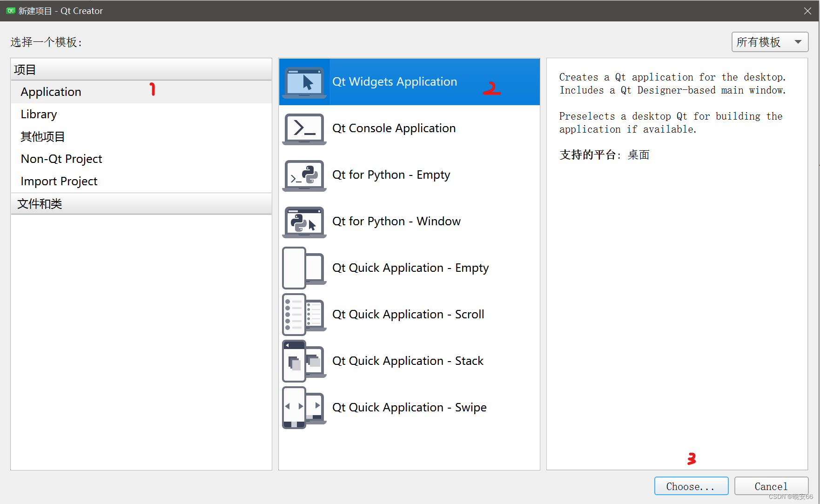
Task: Click the Qt Quick Application Swipe icon
Action: click(304, 408)
